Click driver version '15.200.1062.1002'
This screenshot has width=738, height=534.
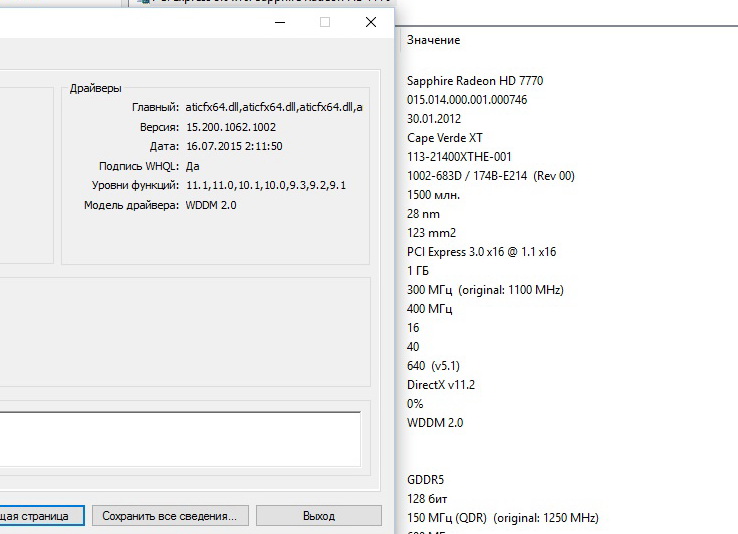pos(231,127)
